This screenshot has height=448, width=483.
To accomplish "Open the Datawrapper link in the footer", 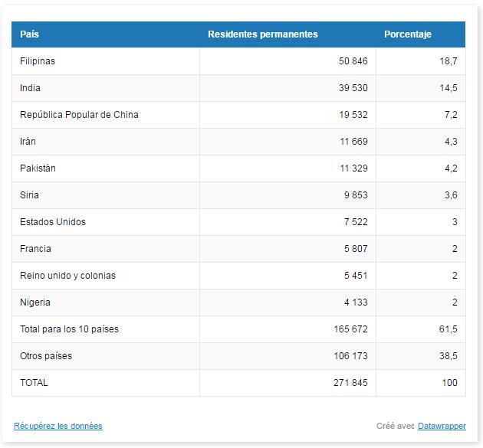I will click(441, 426).
